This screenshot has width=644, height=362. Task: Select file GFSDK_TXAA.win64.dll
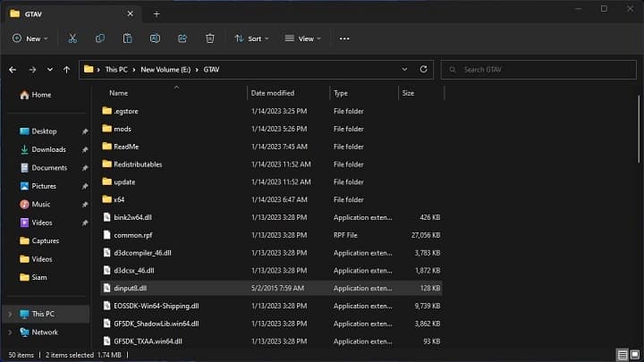tap(272, 341)
